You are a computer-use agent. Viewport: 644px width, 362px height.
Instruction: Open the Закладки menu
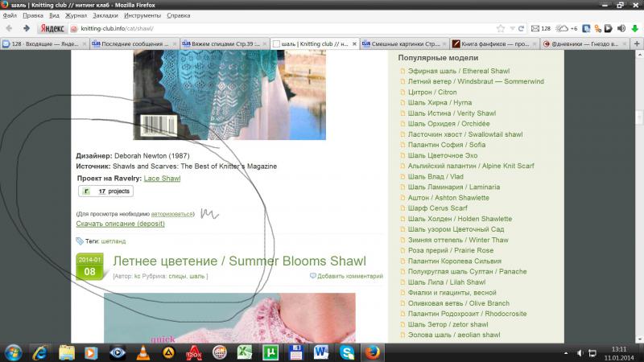(x=105, y=15)
